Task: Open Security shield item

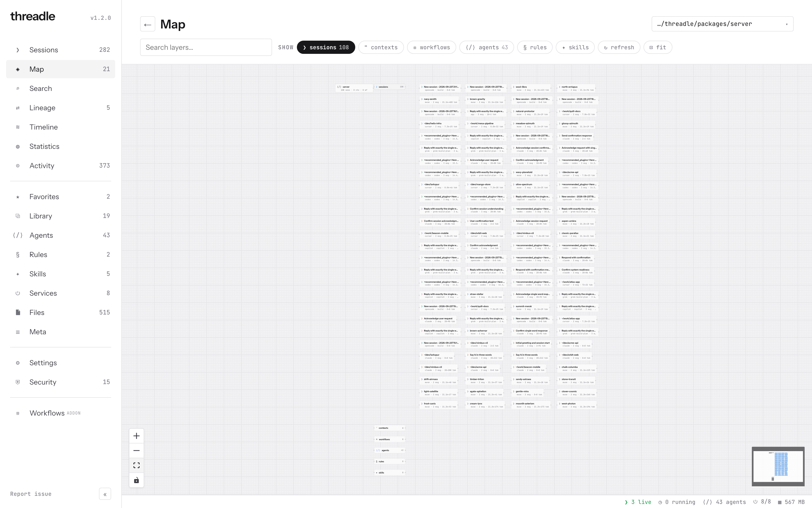Action: (60, 382)
